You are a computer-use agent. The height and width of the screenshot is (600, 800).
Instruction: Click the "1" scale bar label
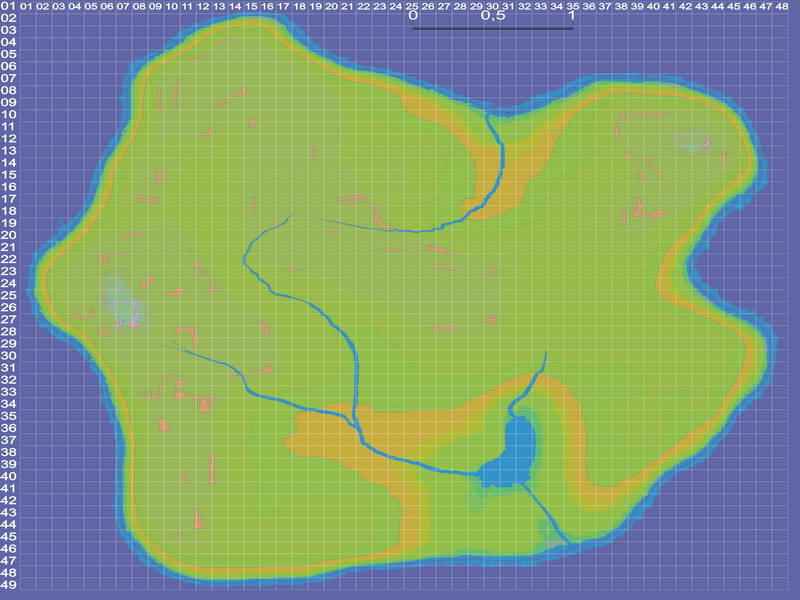(571, 17)
